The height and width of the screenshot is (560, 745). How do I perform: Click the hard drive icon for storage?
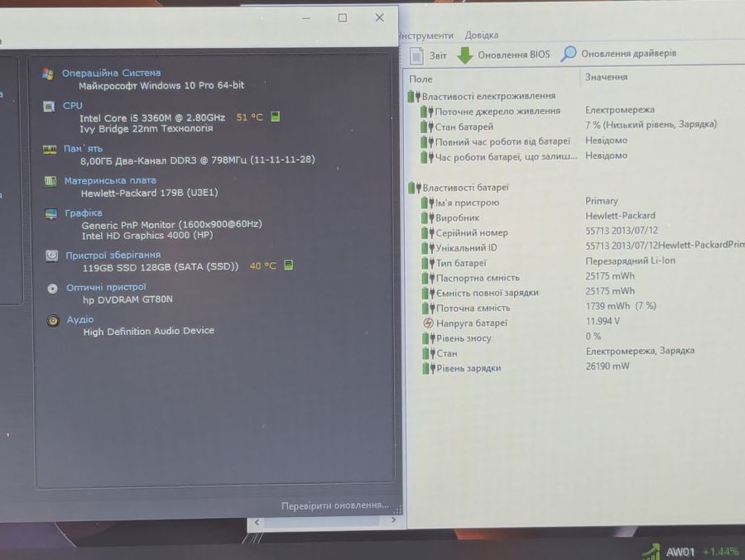[x=52, y=256]
